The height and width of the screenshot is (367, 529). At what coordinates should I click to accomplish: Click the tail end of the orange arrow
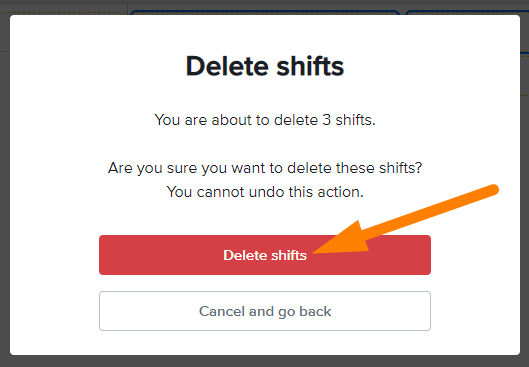click(x=493, y=190)
